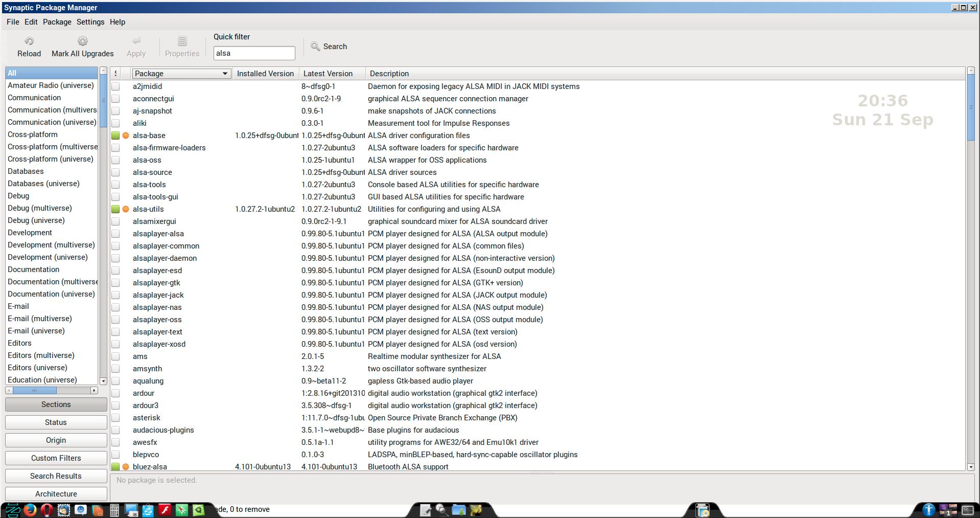
Task: Click the Search magnifier icon
Action: pos(315,47)
